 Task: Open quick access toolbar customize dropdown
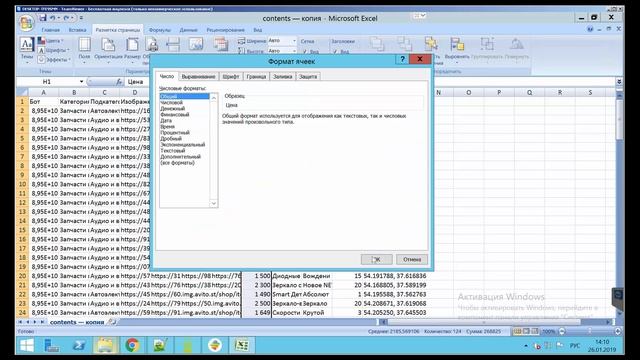point(81,18)
